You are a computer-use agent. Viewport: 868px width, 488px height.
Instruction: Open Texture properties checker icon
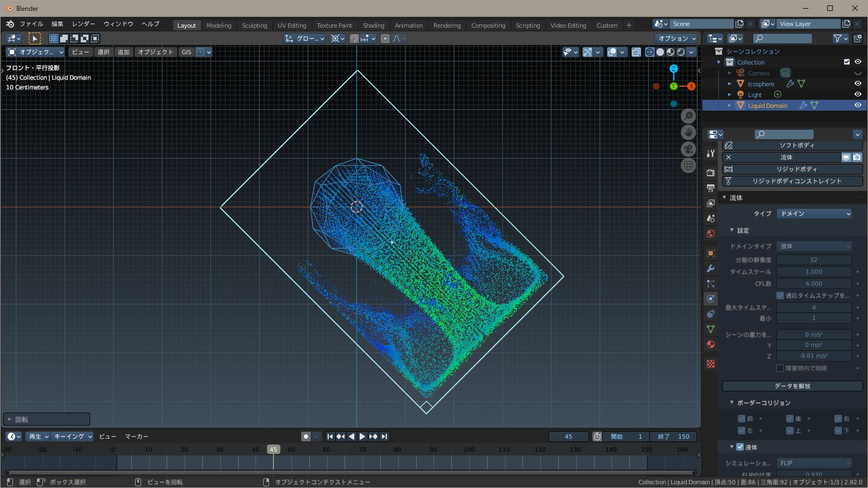(711, 364)
